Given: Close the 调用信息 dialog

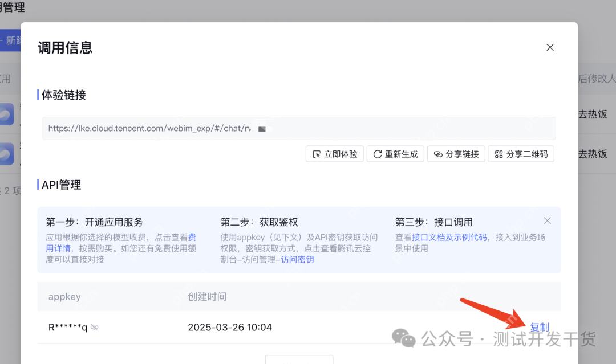Looking at the screenshot, I should pyautogui.click(x=549, y=47).
